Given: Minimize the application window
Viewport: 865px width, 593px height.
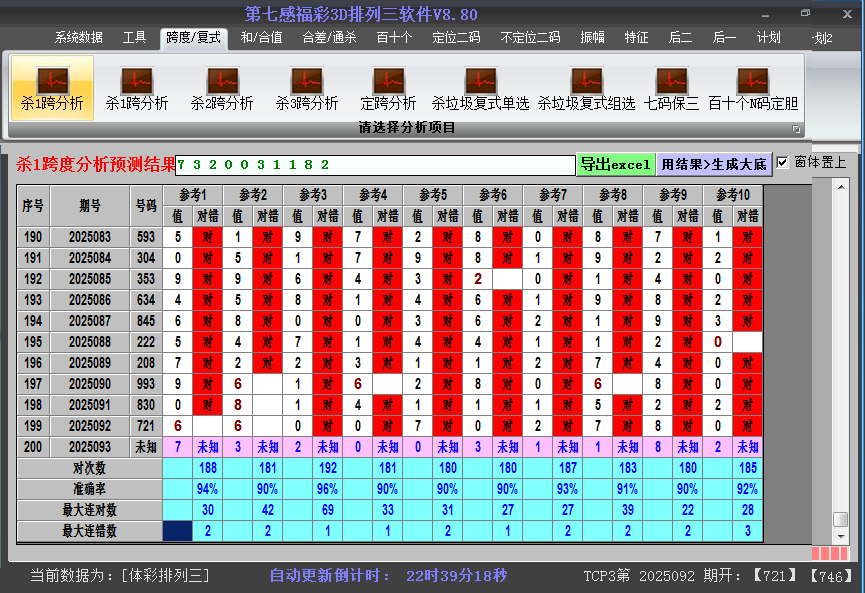Looking at the screenshot, I should 765,14.
